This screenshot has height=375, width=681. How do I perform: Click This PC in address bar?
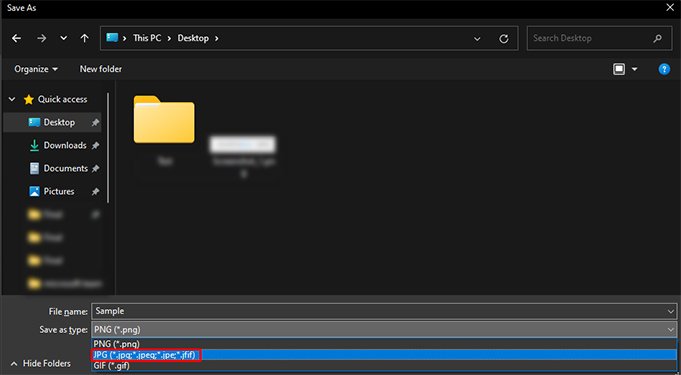tap(147, 38)
